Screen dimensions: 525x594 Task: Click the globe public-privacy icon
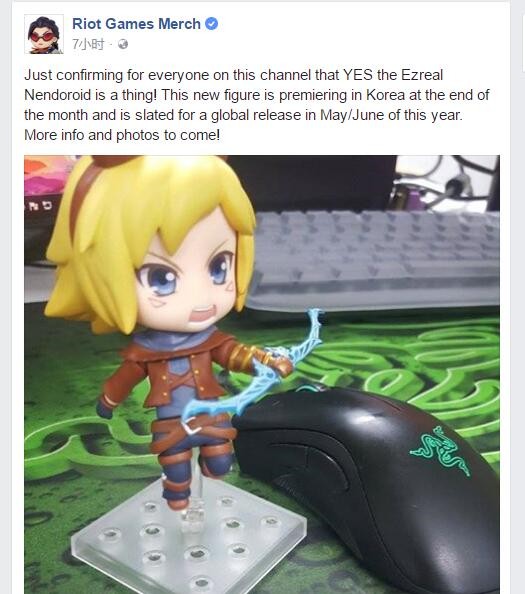pos(123,44)
